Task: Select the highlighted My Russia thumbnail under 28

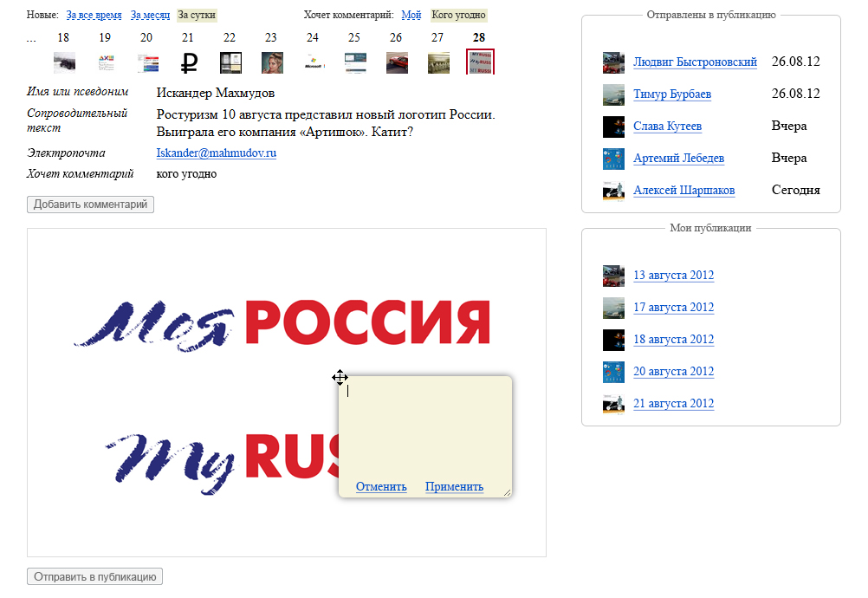Action: coord(480,62)
